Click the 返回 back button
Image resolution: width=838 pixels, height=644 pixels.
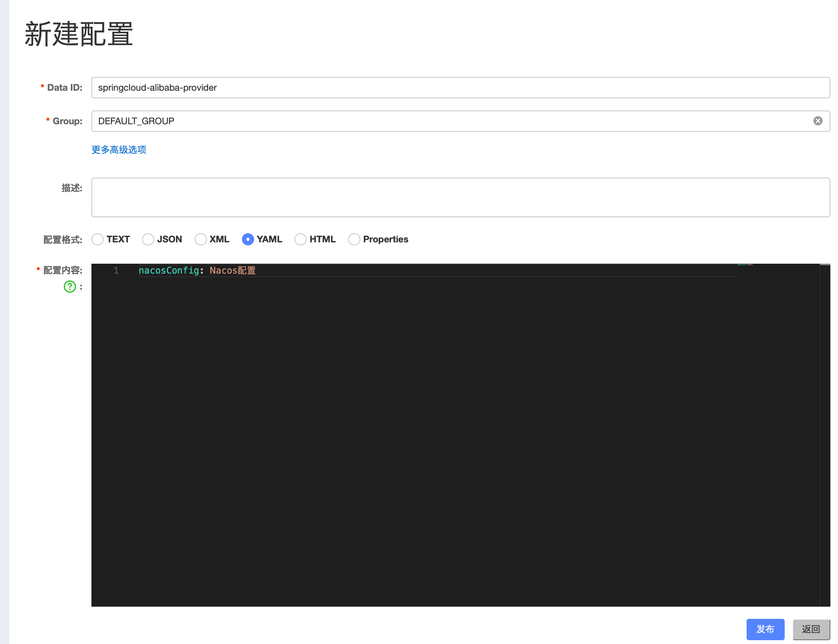coord(811,630)
